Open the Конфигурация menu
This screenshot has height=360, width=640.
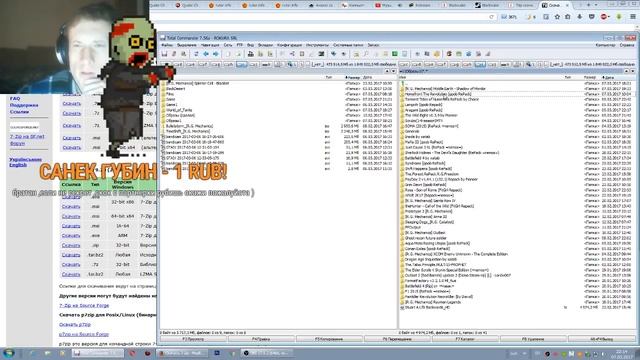tap(289, 45)
